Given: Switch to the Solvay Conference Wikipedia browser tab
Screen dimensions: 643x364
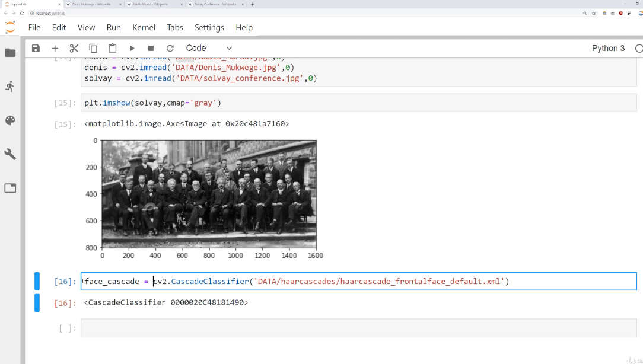Looking at the screenshot, I should pos(215,4).
